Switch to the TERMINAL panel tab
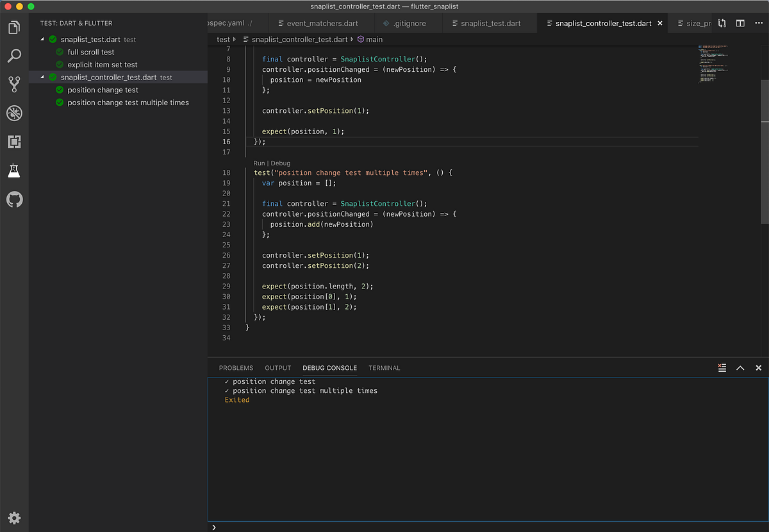This screenshot has width=769, height=532. coord(384,368)
